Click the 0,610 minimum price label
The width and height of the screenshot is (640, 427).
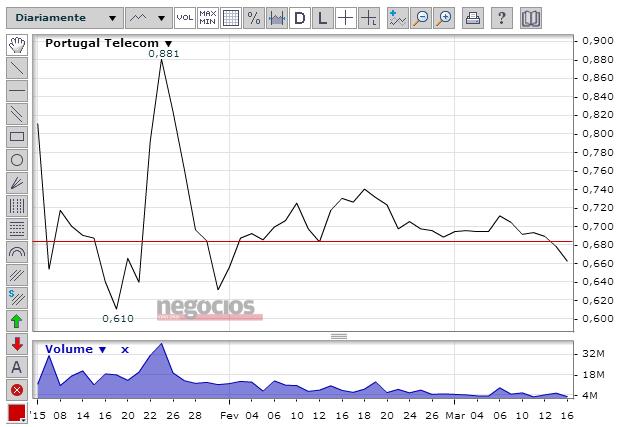pos(118,319)
